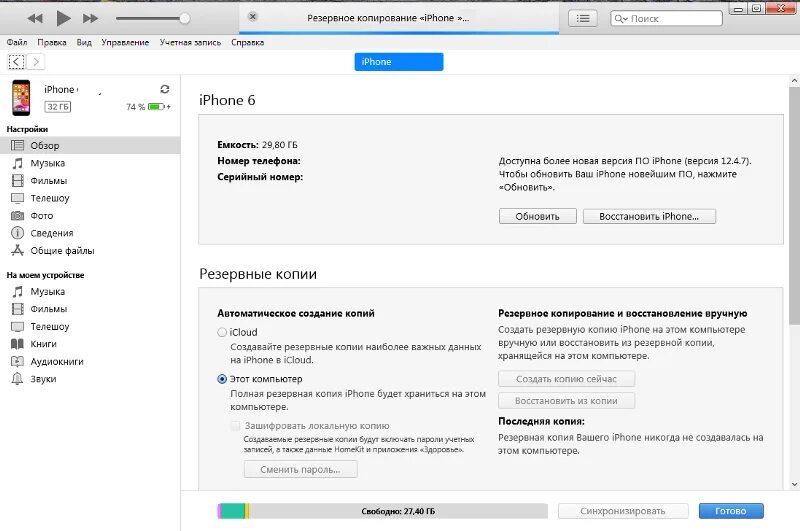Click the scrollbar up arrow
The image size is (800, 531).
(794, 81)
